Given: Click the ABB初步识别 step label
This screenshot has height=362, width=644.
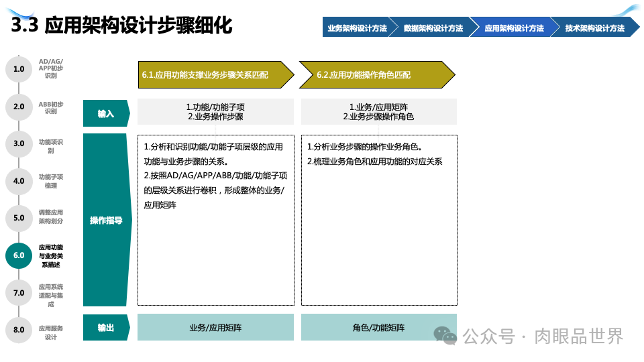Looking at the screenshot, I should click(51, 107).
